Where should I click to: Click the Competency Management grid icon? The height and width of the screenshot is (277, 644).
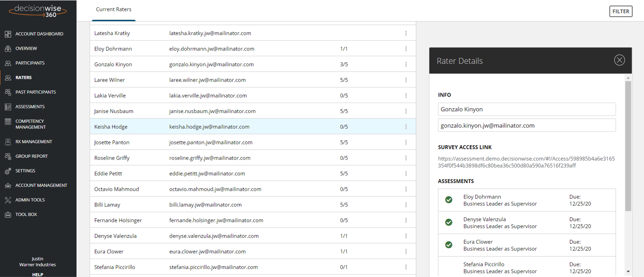pos(8,122)
